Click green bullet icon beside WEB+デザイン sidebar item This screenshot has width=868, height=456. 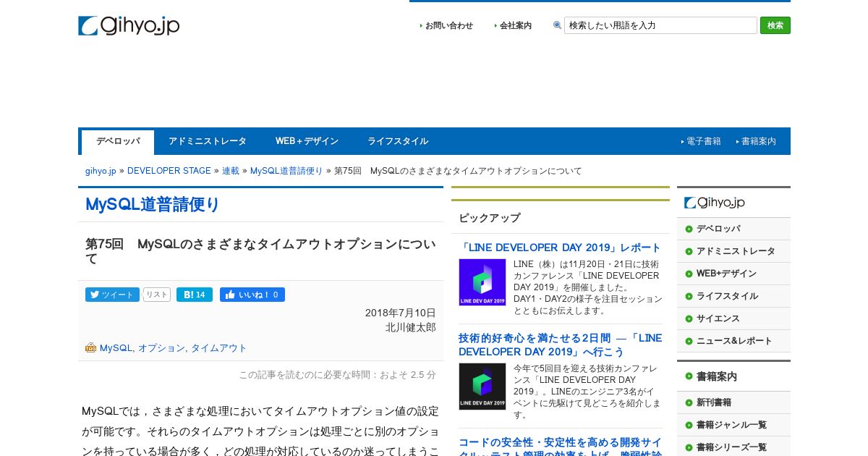pyautogui.click(x=689, y=274)
